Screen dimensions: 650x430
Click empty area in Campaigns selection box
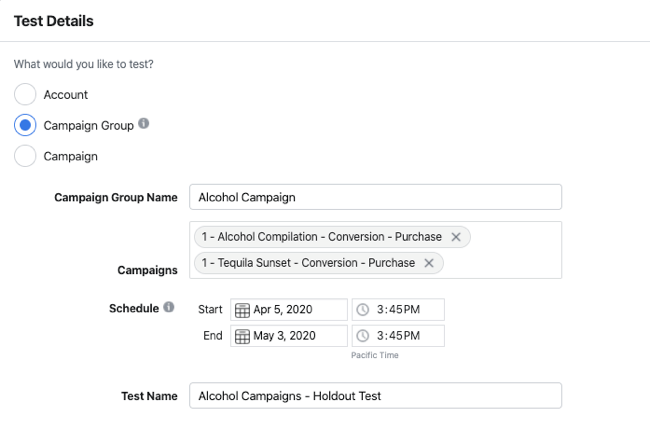[x=510, y=263]
